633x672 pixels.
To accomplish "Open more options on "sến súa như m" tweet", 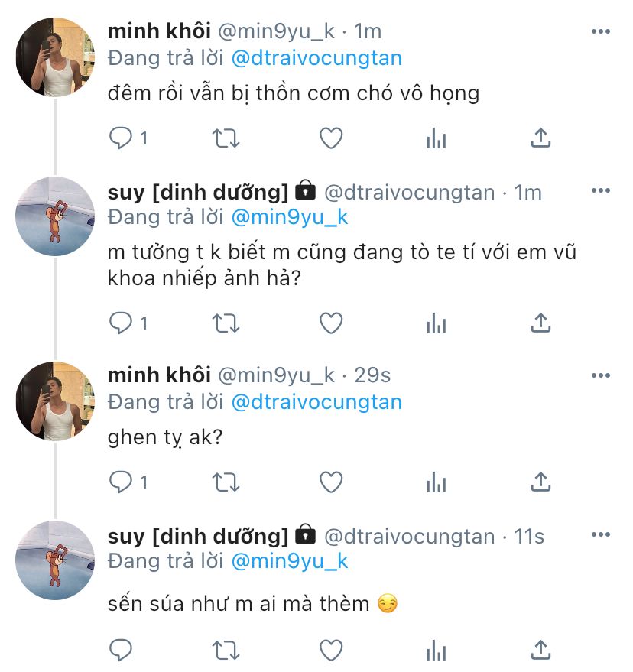I will 601,536.
